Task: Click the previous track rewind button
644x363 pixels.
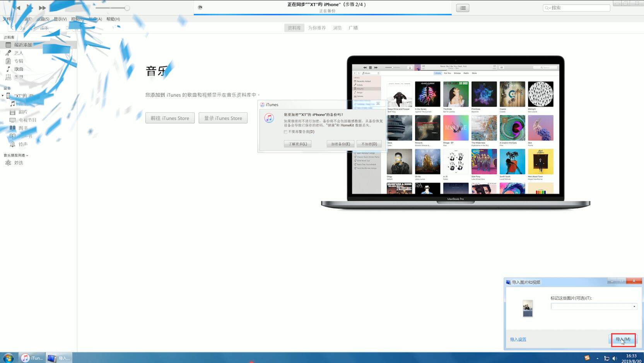Action: (x=17, y=8)
